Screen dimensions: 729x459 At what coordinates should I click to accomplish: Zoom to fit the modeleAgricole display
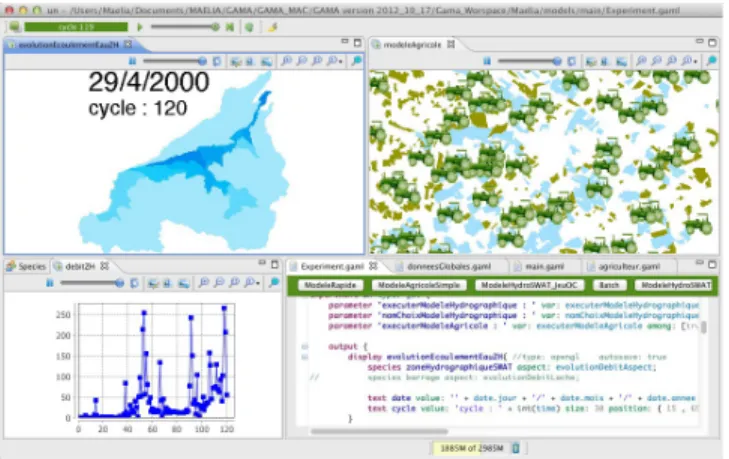pos(672,61)
